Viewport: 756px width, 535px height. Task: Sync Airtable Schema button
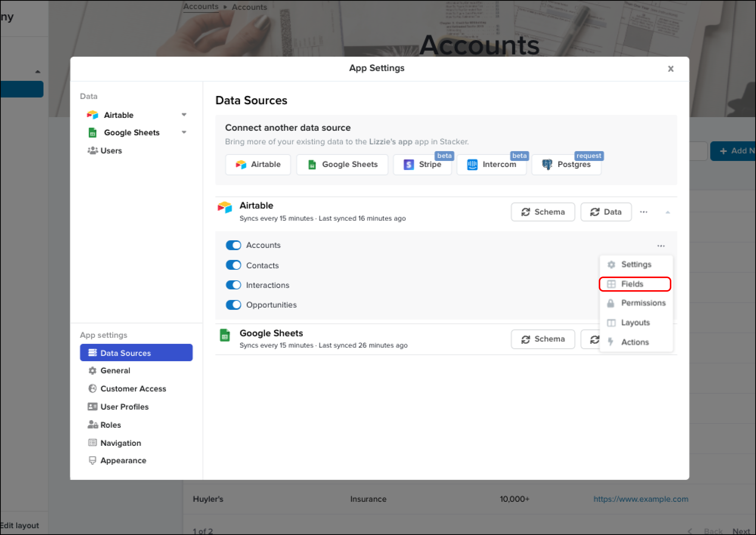(543, 212)
